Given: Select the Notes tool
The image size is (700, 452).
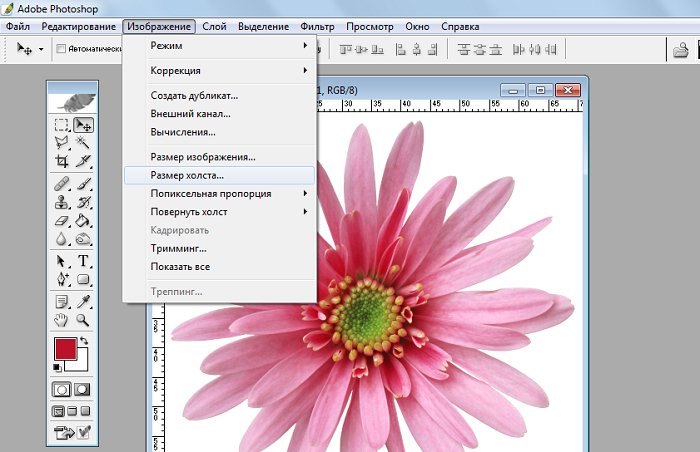Looking at the screenshot, I should click(62, 302).
